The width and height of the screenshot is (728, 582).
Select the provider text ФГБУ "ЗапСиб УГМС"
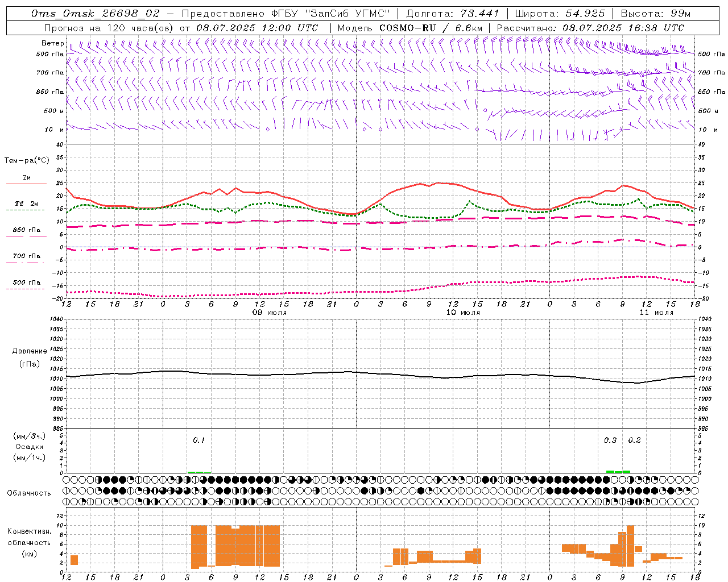[330, 14]
